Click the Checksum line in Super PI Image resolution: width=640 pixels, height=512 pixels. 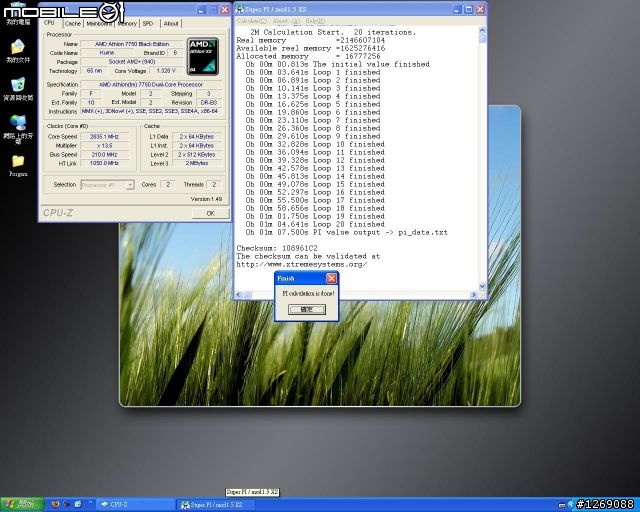[277, 248]
